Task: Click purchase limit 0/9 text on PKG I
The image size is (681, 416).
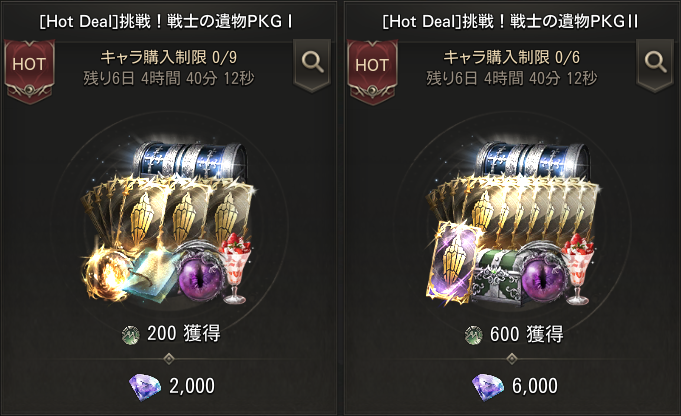Action: (x=169, y=57)
